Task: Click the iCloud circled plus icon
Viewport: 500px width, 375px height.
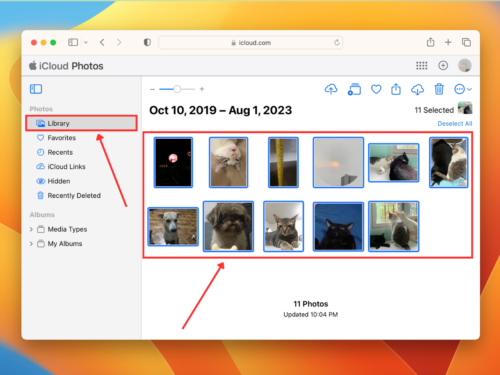Action: pyautogui.click(x=443, y=66)
